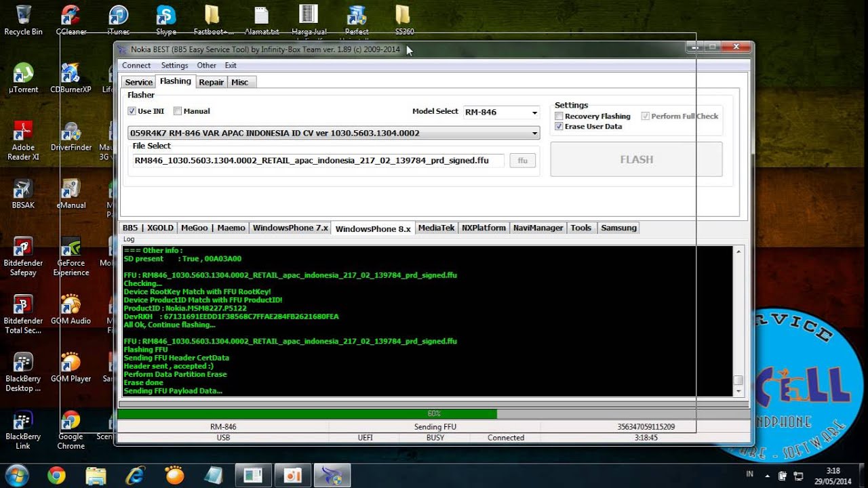This screenshot has height=488, width=868.
Task: Launch µTorrent from the desktop
Action: pyautogui.click(x=23, y=78)
